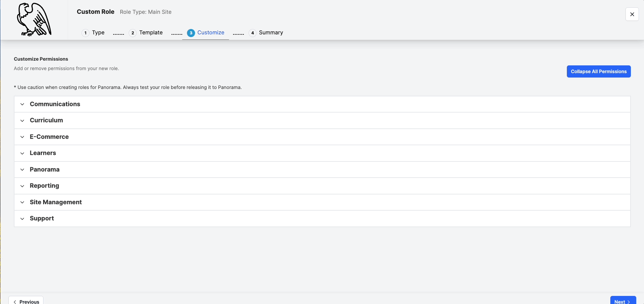Click the Custom Role title
The width and height of the screenshot is (644, 304).
click(96, 12)
